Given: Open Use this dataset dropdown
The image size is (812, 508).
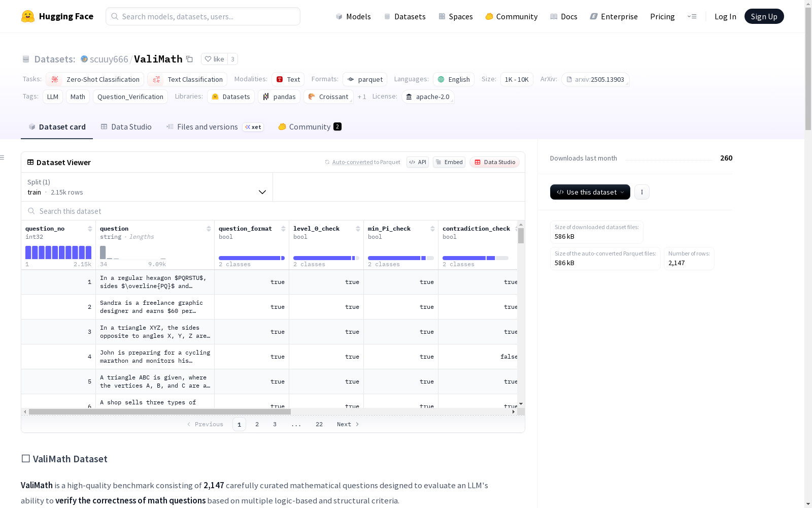Looking at the screenshot, I should [590, 192].
